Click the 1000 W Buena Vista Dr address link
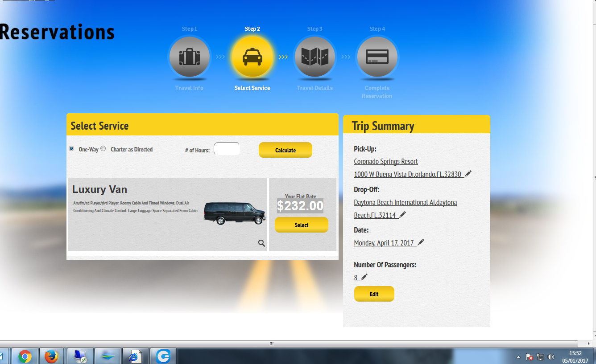This screenshot has height=364, width=596. (x=408, y=174)
